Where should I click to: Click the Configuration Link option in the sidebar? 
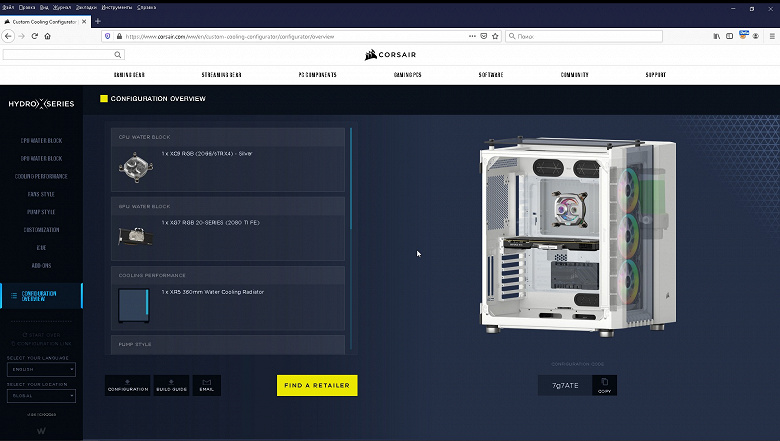point(41,344)
